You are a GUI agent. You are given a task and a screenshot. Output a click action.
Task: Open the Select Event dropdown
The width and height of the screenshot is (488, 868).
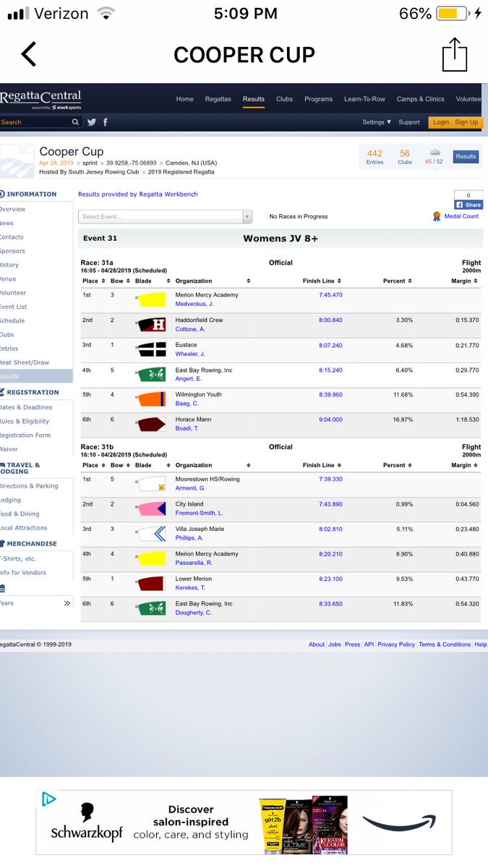[166, 216]
